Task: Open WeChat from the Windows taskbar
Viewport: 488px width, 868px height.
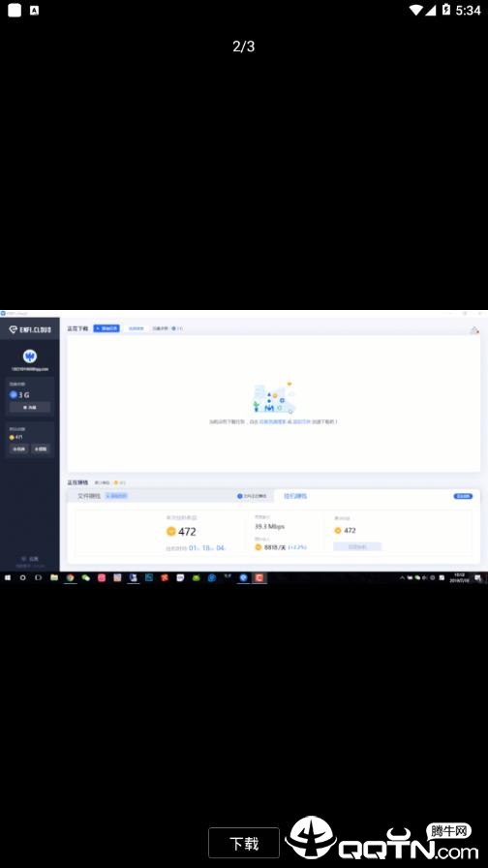Action: click(x=86, y=577)
